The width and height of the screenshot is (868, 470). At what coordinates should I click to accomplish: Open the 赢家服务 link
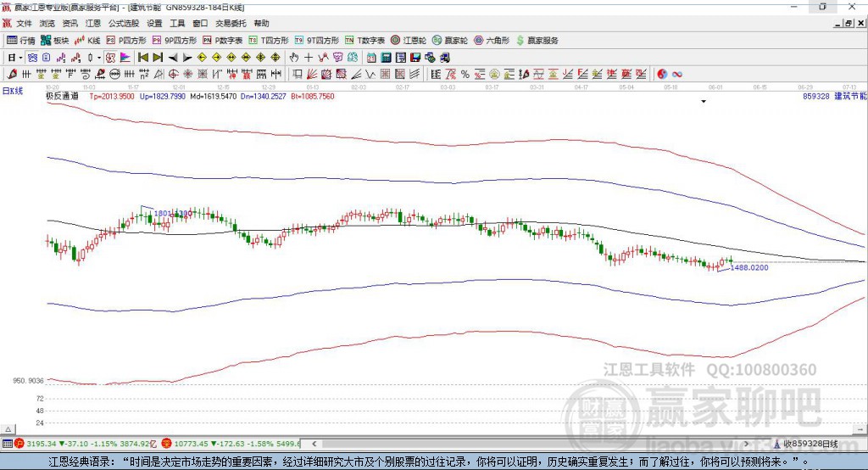click(x=537, y=41)
